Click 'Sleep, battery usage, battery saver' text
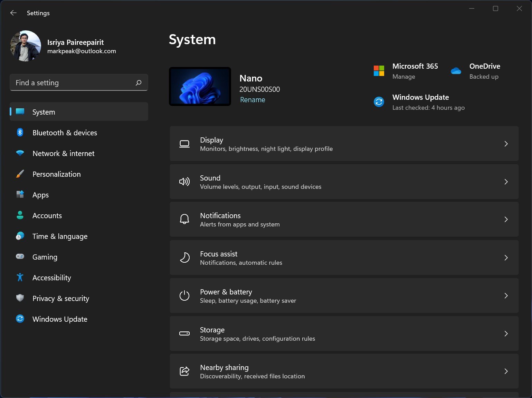 [x=248, y=301]
